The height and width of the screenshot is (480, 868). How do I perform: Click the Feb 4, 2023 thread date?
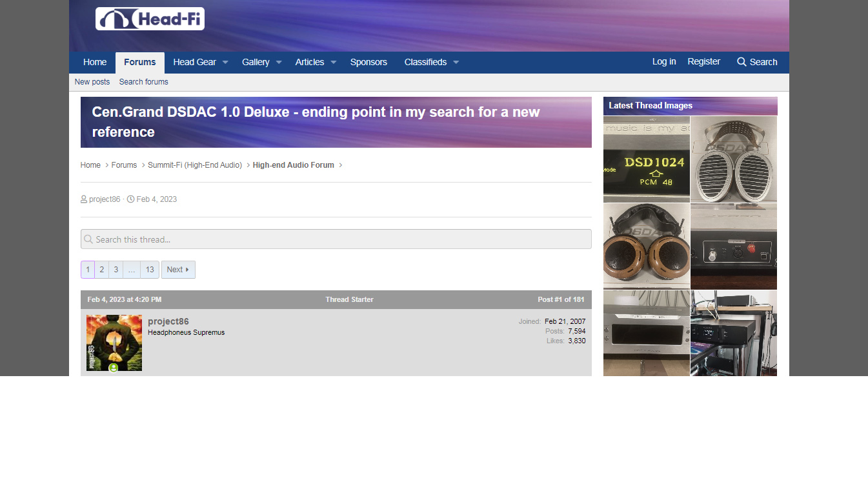click(157, 199)
